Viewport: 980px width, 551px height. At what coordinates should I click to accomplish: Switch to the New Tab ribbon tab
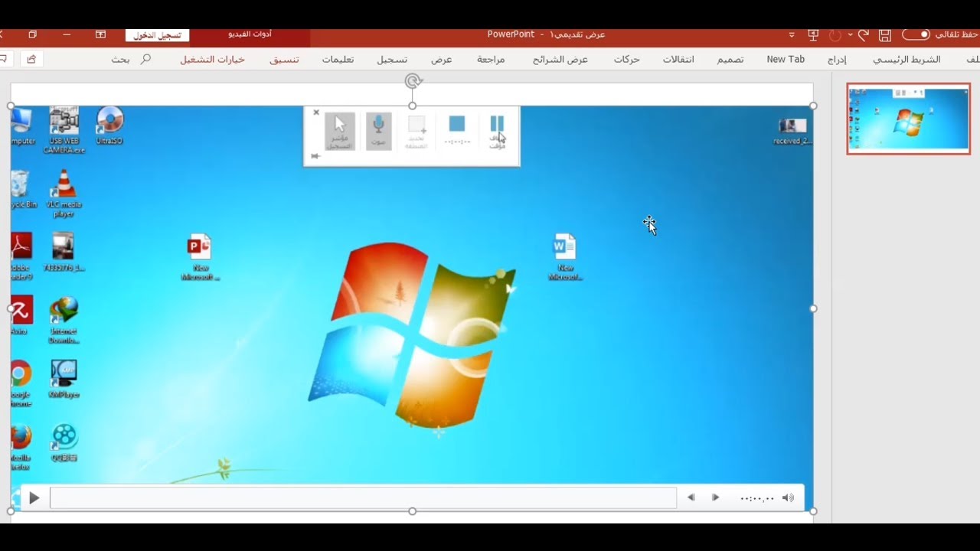786,59
